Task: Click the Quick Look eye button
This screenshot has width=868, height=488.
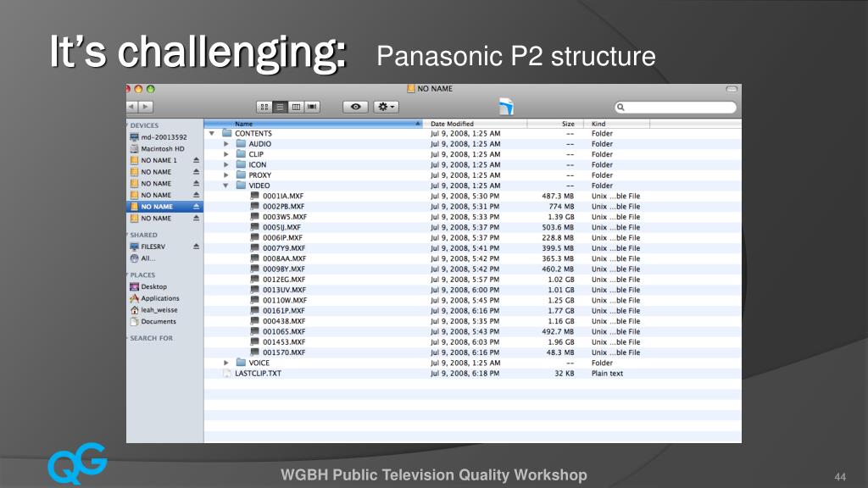Action: pos(355,107)
